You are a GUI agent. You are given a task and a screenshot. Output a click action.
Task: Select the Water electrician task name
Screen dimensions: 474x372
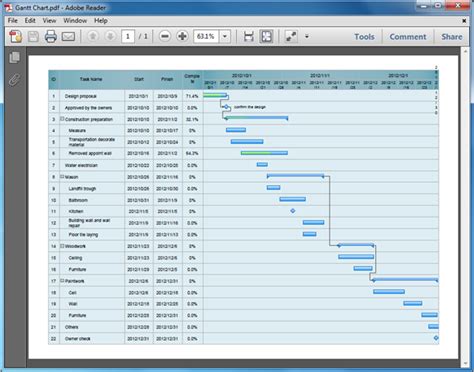[x=81, y=165]
